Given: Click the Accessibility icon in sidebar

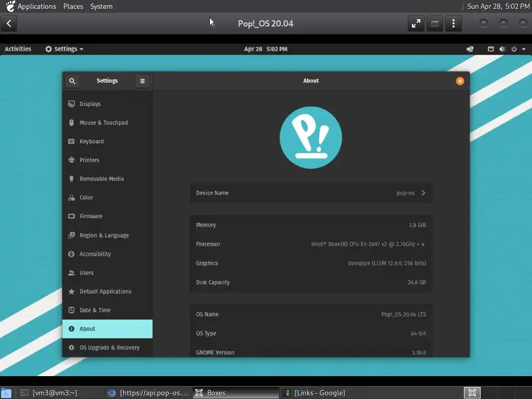Looking at the screenshot, I should point(71,254).
